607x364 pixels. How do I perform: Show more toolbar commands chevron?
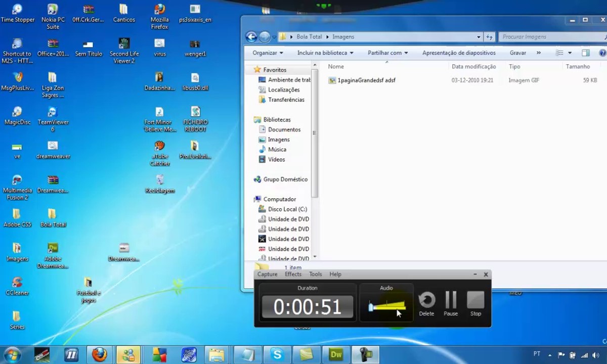click(538, 53)
